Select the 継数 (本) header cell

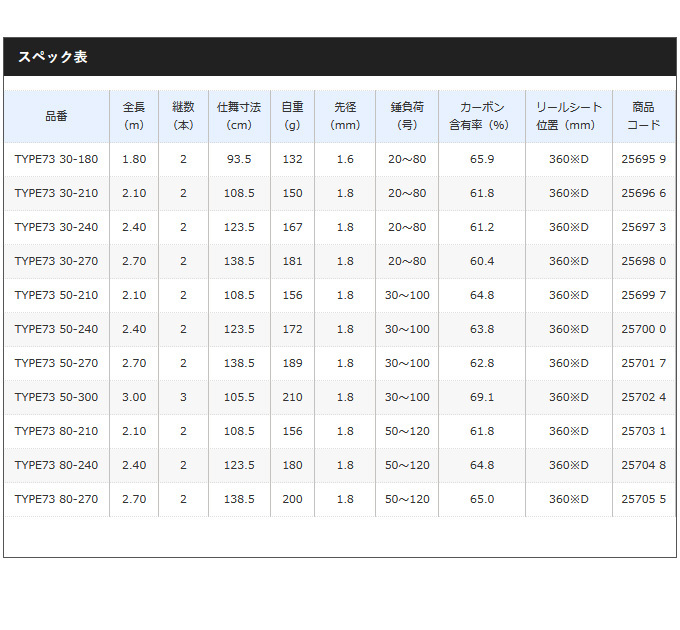(x=183, y=116)
